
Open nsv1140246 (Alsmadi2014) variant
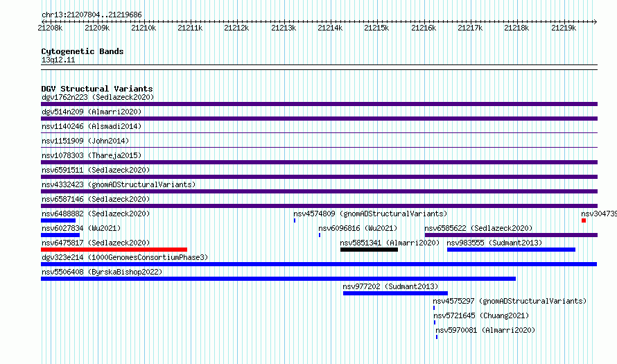[92, 126]
